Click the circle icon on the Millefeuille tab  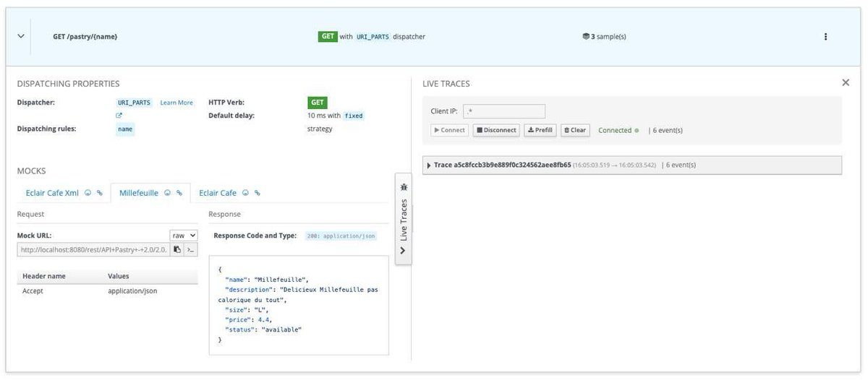tap(167, 194)
